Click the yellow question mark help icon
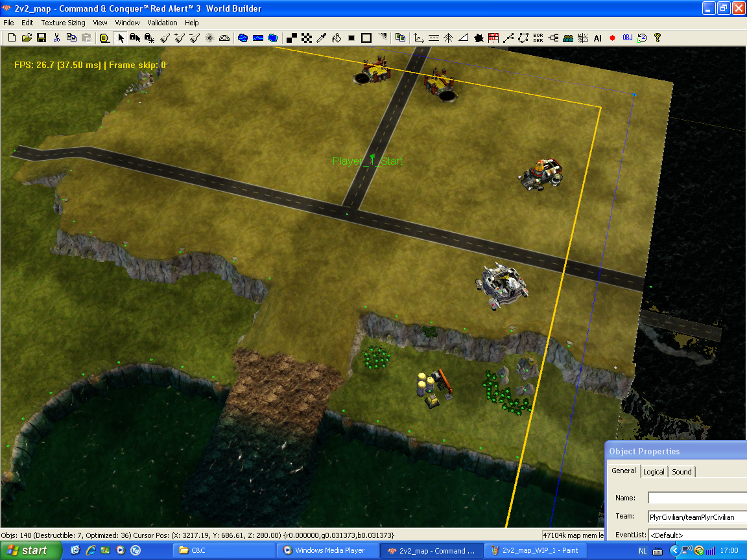 (x=658, y=38)
